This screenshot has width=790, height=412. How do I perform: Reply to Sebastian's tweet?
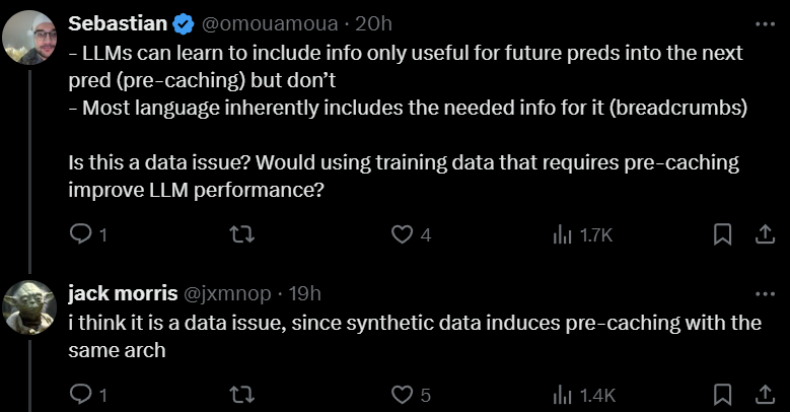pos(80,234)
